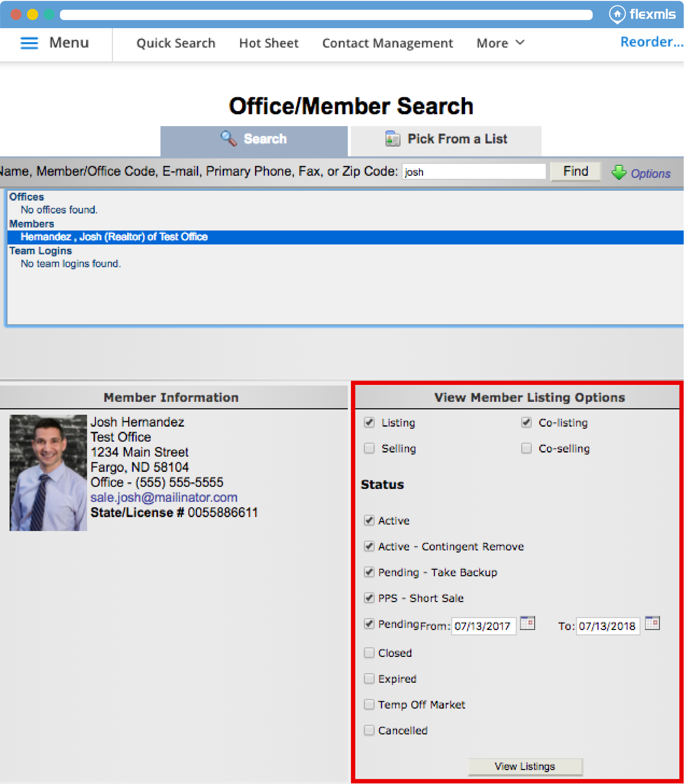Image resolution: width=685 pixels, height=784 pixels.
Task: Open the sale.josh@mailinator.com email link
Action: tap(164, 497)
